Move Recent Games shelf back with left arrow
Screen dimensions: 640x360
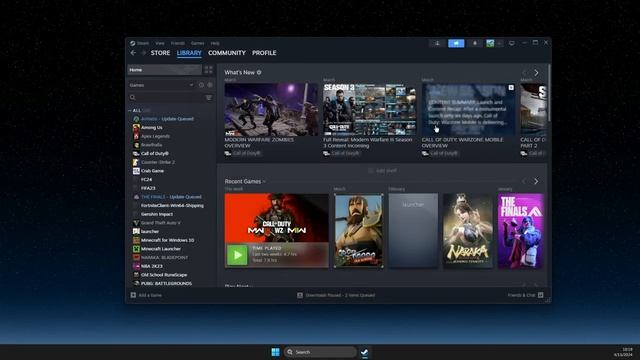click(524, 181)
